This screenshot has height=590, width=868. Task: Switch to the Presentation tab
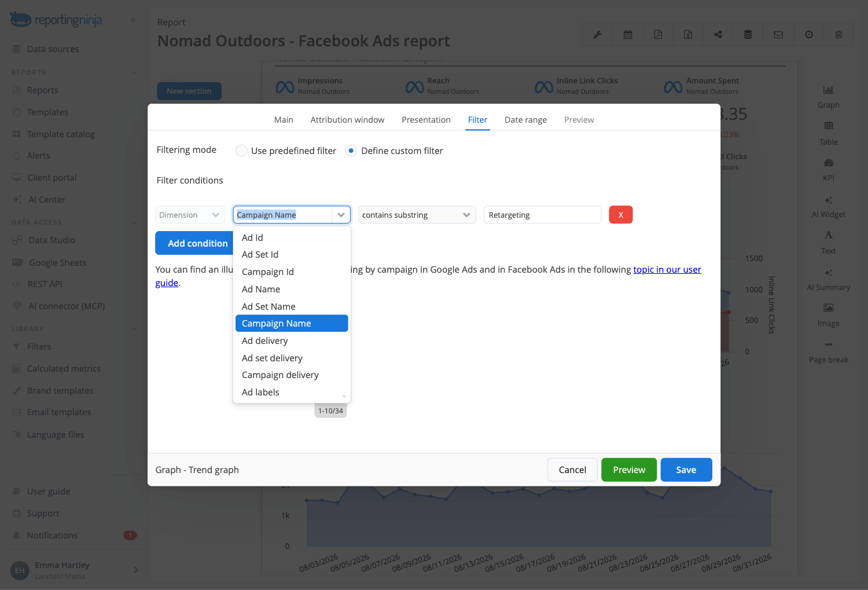(x=426, y=120)
